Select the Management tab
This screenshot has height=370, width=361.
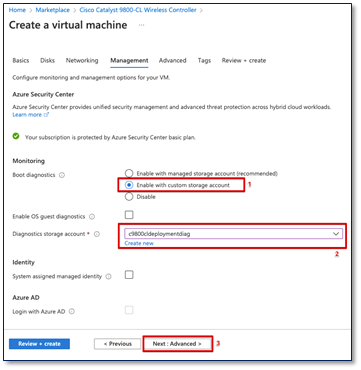(129, 61)
